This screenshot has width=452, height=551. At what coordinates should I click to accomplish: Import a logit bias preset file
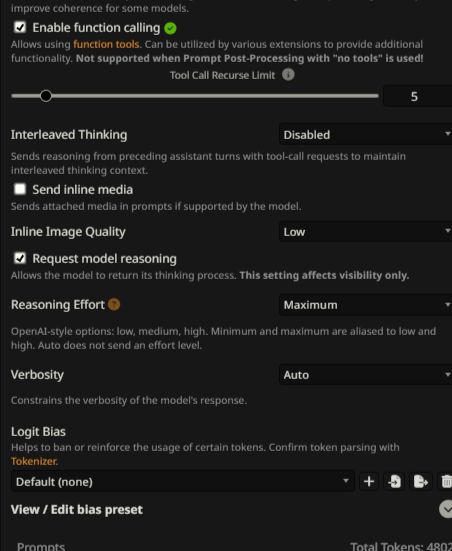395,481
